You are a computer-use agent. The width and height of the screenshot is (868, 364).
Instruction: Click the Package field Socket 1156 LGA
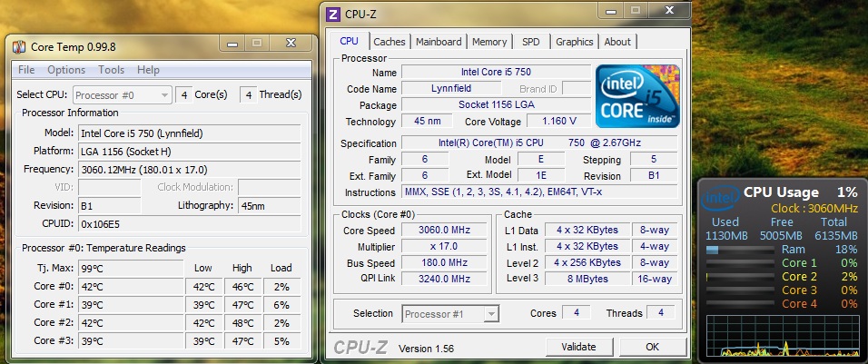(x=496, y=104)
